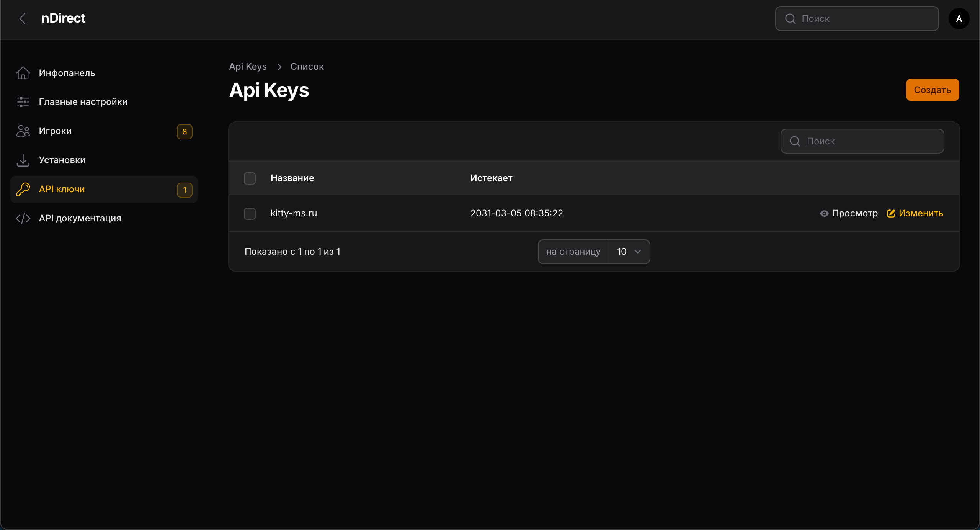Open the Игроки sidebar section
980x530 pixels.
tap(56, 131)
